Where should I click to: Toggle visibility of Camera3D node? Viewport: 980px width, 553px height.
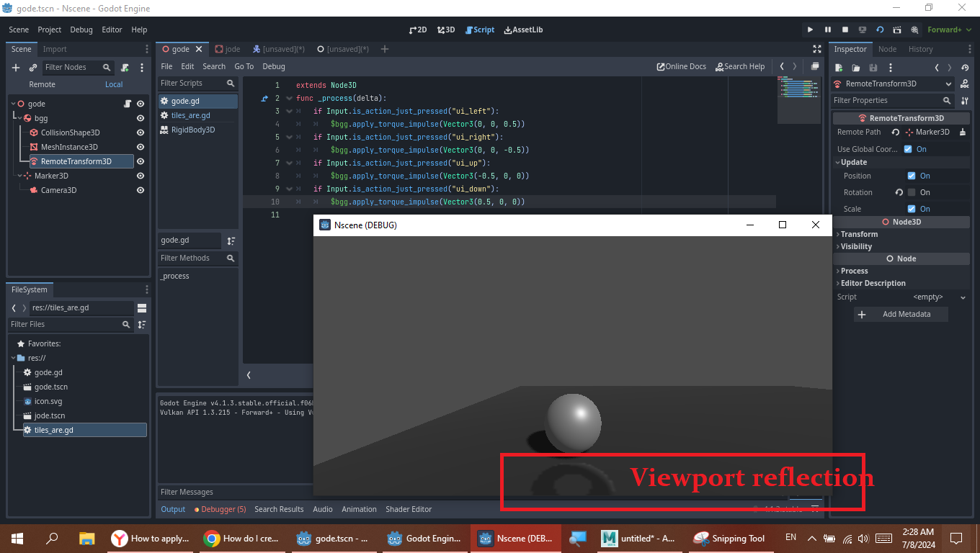141,190
